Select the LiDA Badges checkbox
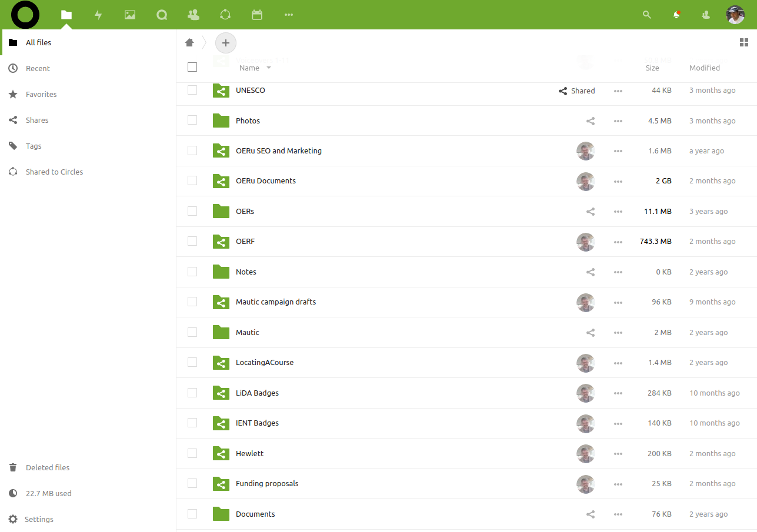The height and width of the screenshot is (532, 757). coord(192,392)
